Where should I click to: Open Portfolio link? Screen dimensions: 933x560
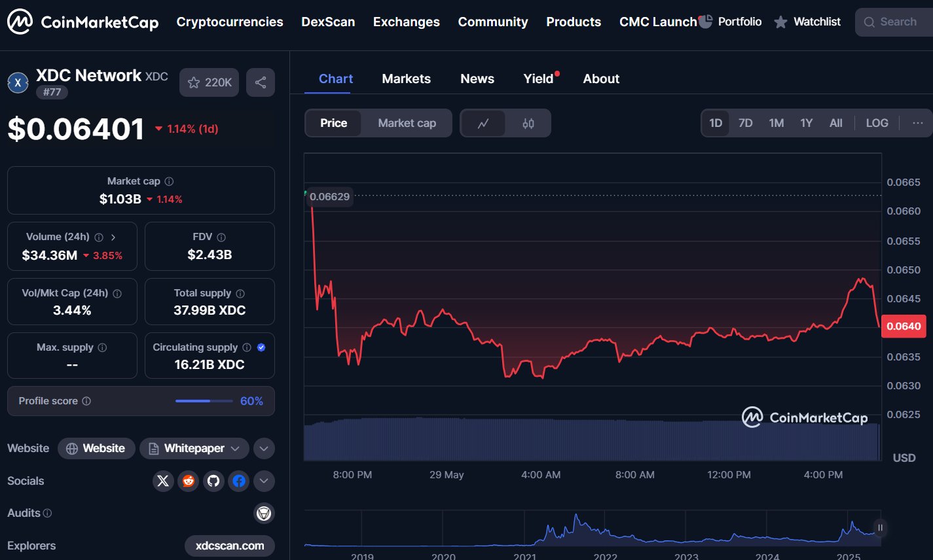[x=731, y=22]
